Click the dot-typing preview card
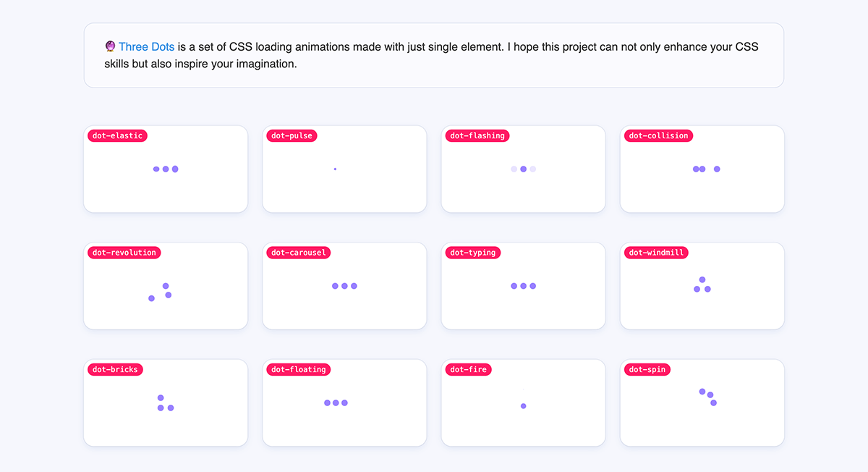The height and width of the screenshot is (472, 868). tap(523, 285)
